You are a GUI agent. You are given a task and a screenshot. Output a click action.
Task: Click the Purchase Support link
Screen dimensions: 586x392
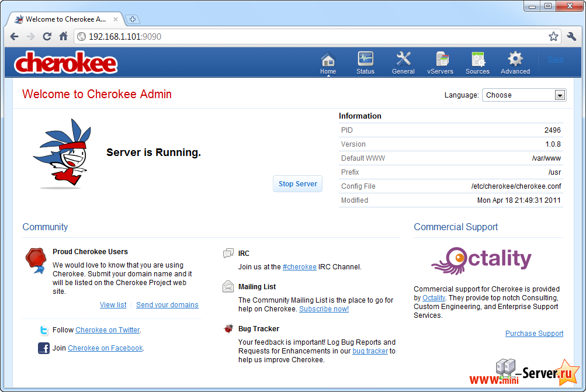[x=534, y=334]
